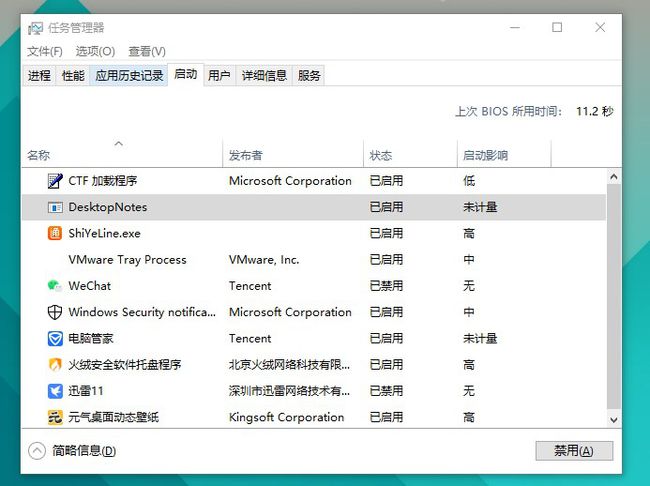This screenshot has height=486, width=650.
Task: Click the 电脑管家 blue shield icon
Action: click(55, 338)
